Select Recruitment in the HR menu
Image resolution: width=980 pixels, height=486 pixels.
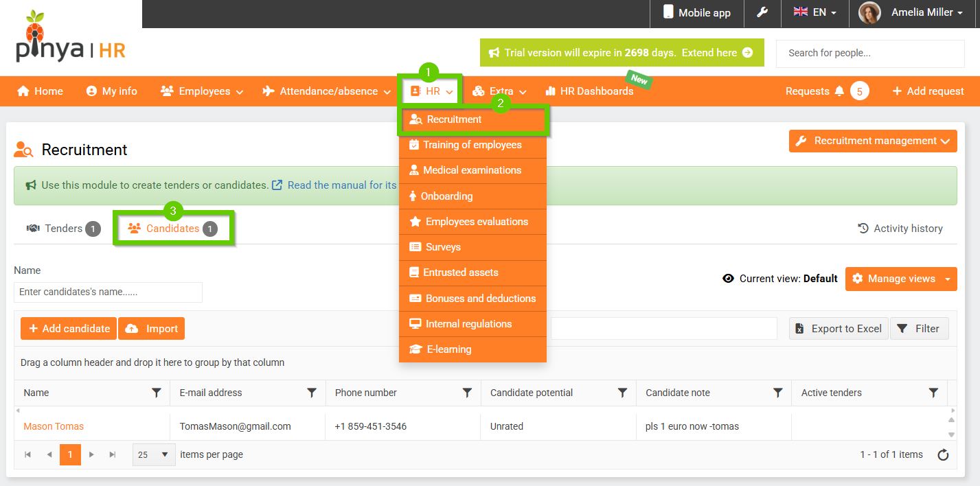tap(472, 119)
